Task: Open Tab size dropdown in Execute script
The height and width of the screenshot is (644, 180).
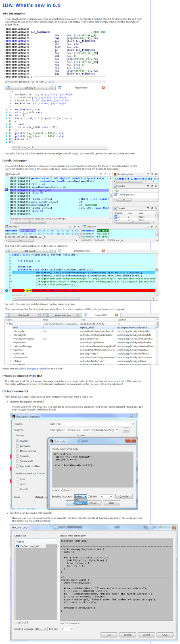Action: pos(68,628)
